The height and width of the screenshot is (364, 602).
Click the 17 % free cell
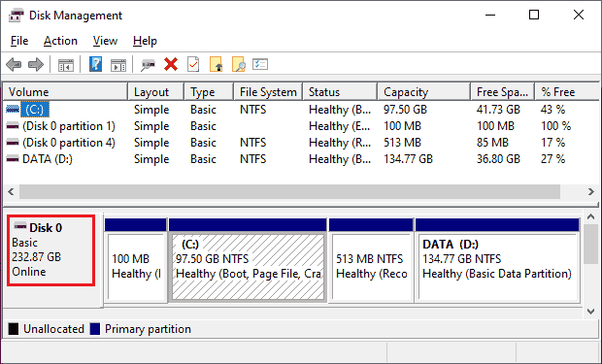point(552,143)
